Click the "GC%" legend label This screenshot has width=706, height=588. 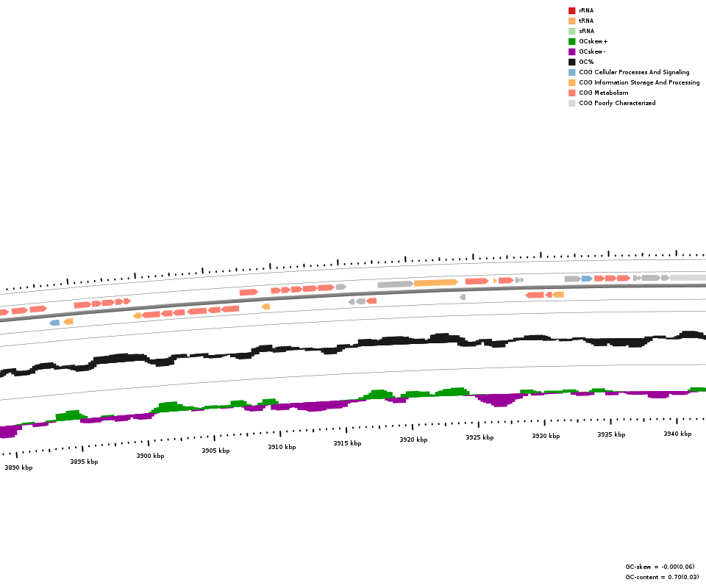coord(586,62)
